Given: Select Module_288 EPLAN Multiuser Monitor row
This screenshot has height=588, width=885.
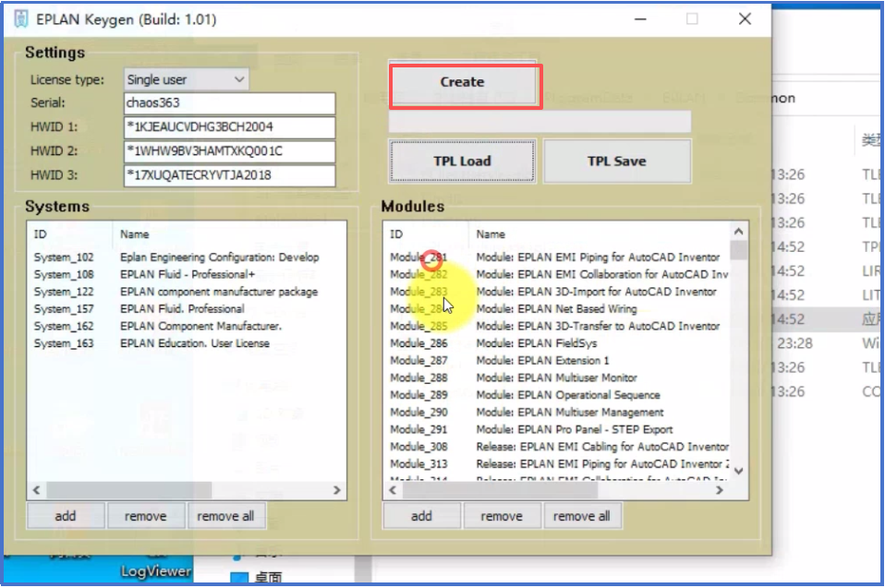Looking at the screenshot, I should click(557, 378).
